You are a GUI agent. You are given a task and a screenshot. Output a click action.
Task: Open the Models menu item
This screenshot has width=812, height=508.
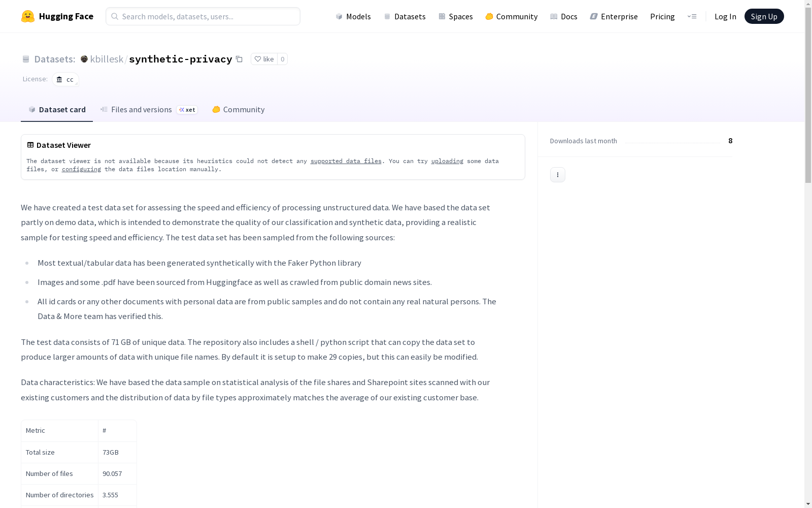353,16
